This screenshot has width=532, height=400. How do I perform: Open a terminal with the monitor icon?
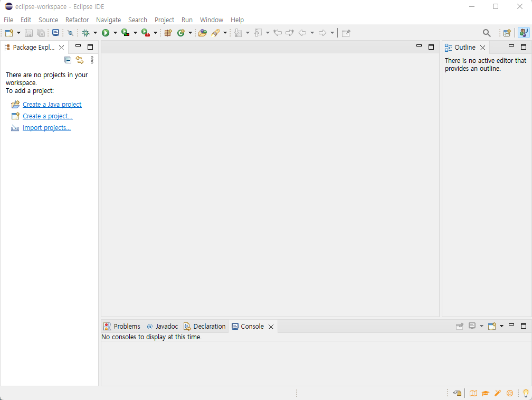(55, 33)
